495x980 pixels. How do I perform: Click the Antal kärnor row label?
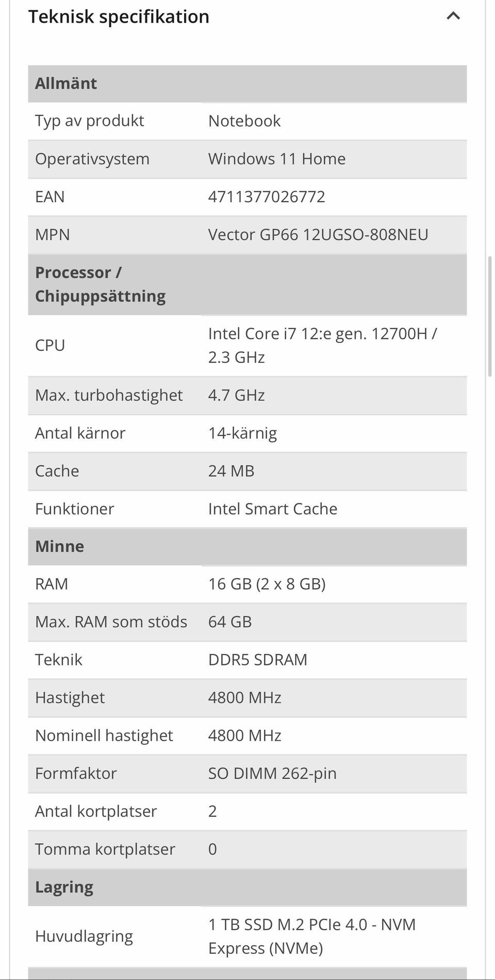pyautogui.click(x=80, y=433)
